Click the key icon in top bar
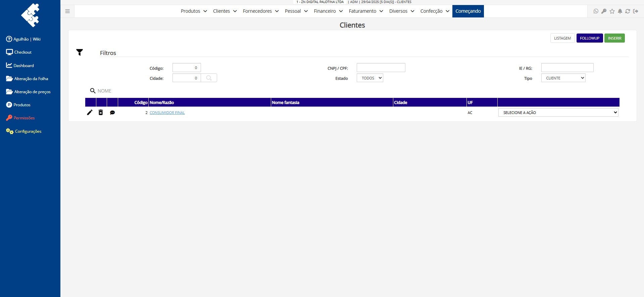 [x=604, y=11]
